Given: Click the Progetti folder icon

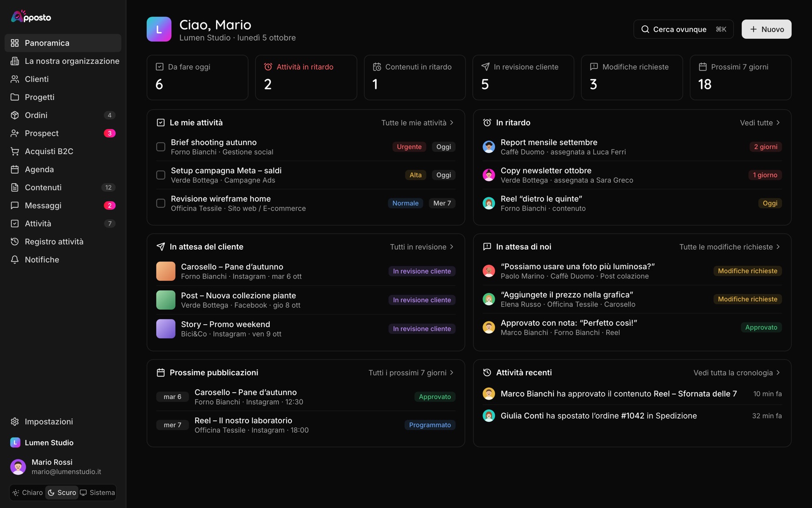Looking at the screenshot, I should (x=15, y=97).
